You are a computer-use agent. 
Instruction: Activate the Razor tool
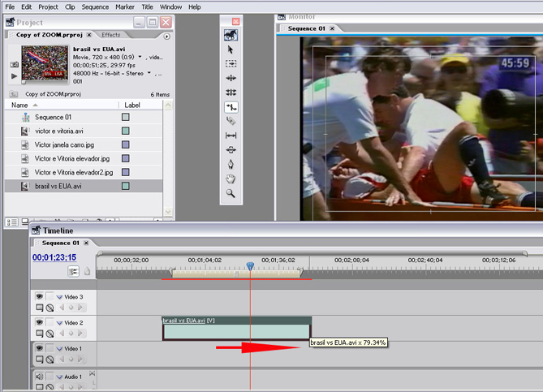(x=231, y=121)
